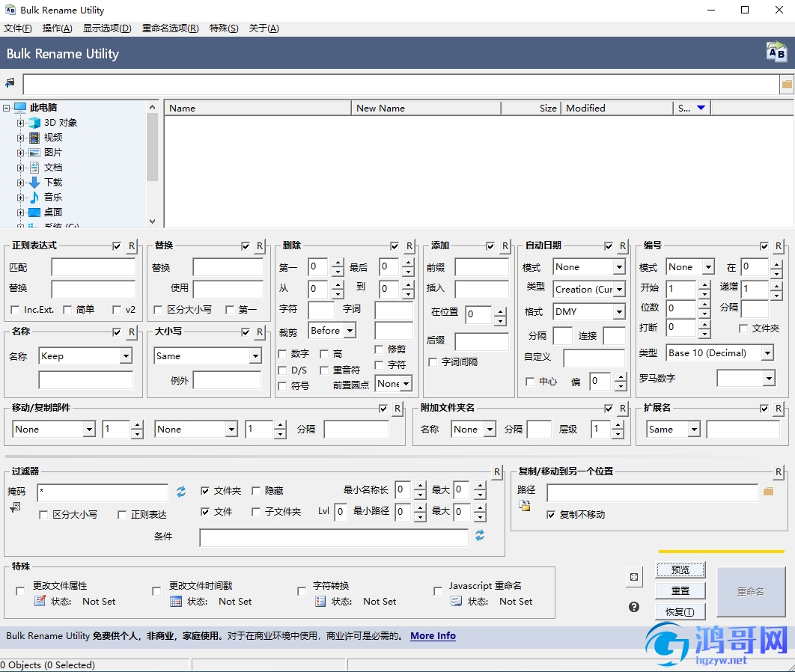This screenshot has width=795, height=672.
Task: Select the 音乐 folder icon
Action: point(34,197)
